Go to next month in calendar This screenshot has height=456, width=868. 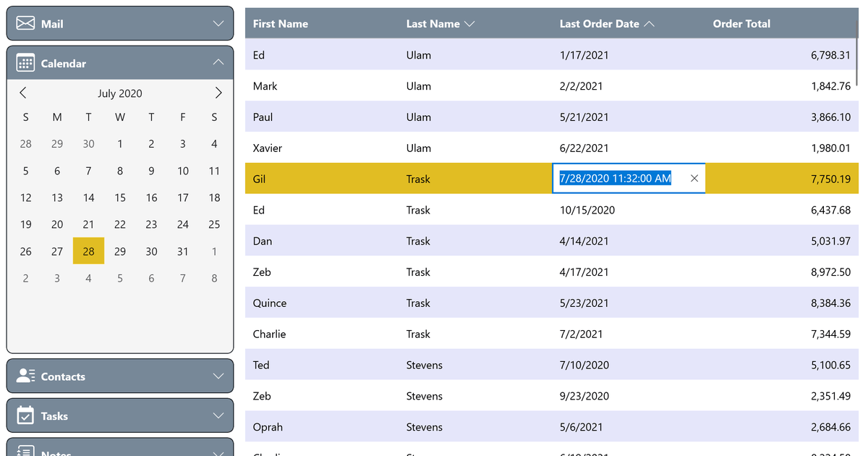[x=218, y=93]
